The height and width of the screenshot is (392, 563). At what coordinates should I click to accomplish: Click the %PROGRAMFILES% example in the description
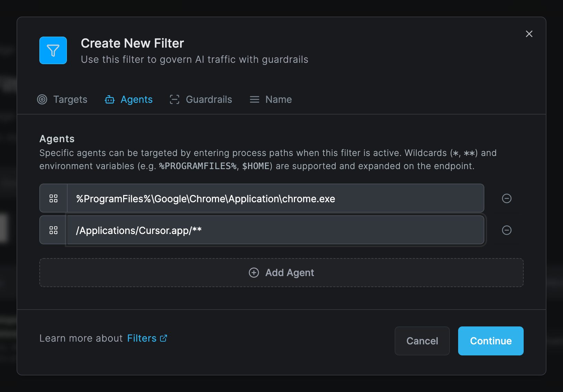click(198, 166)
